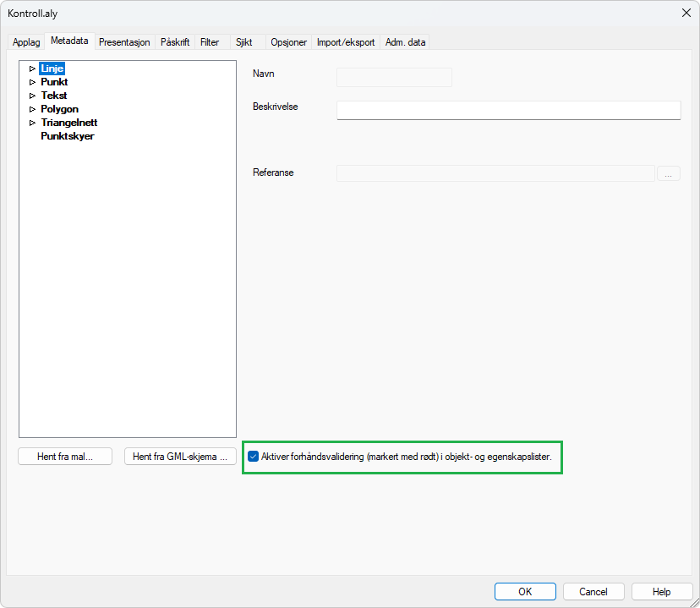Select Punktskyer in the tree

tap(67, 136)
